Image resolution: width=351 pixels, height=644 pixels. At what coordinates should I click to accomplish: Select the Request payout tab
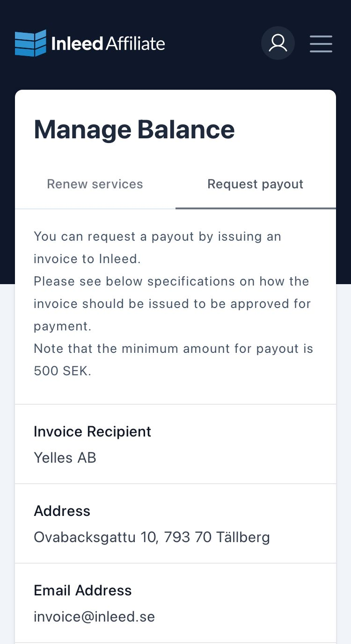256,184
